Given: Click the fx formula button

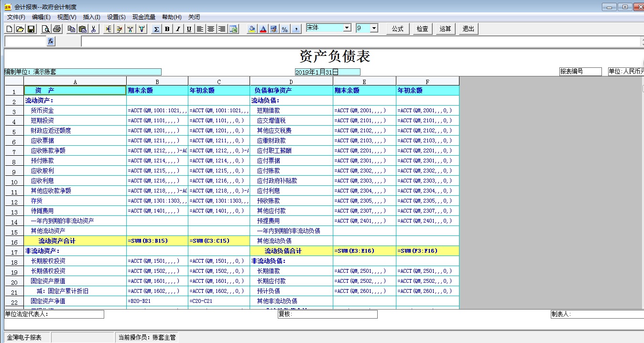Looking at the screenshot, I should point(51,41).
